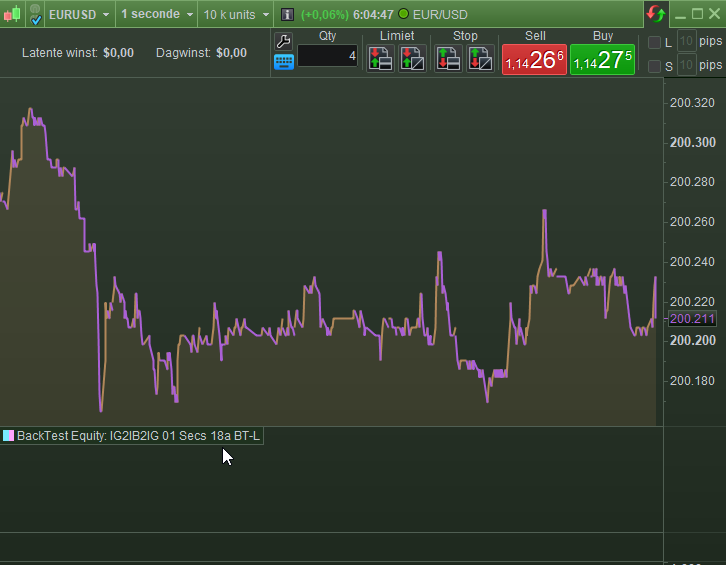The width and height of the screenshot is (726, 565).
Task: Click the red Sell 1,1426 button
Action: tap(534, 59)
